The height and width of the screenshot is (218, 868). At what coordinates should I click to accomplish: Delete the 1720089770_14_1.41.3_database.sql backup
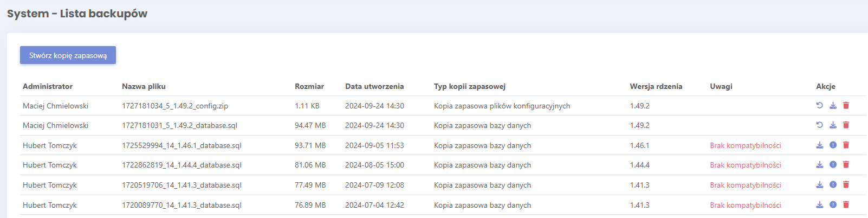(x=846, y=205)
